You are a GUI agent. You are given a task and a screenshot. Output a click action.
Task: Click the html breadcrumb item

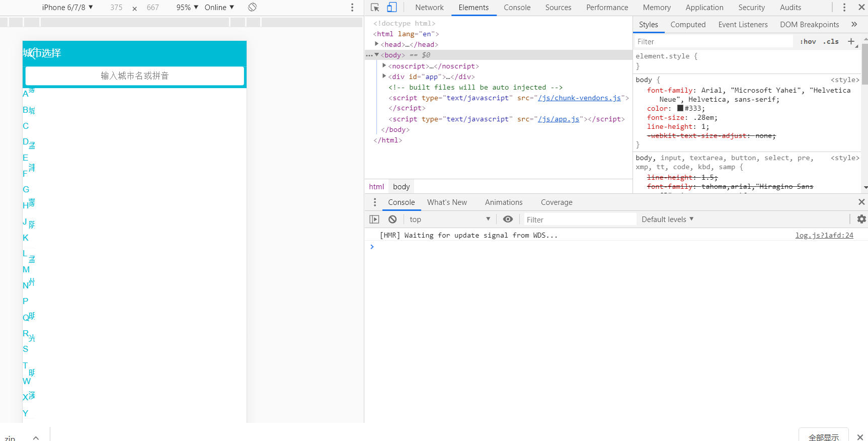point(376,186)
